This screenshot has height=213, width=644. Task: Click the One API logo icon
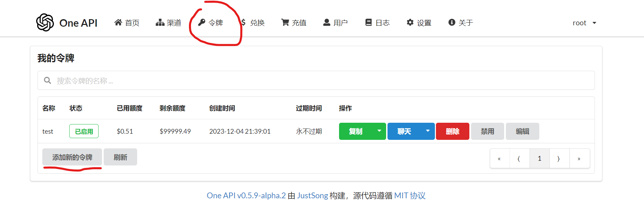pos(45,23)
